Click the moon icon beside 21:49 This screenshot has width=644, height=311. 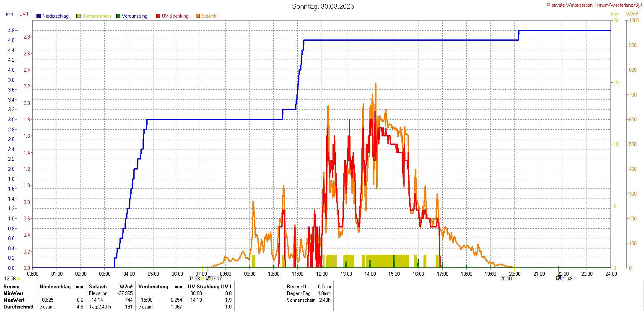point(558,278)
